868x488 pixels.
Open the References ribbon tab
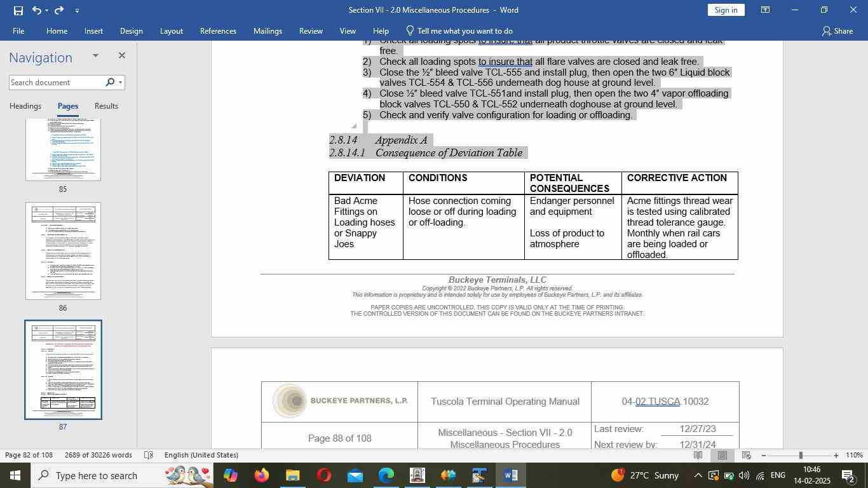(218, 30)
